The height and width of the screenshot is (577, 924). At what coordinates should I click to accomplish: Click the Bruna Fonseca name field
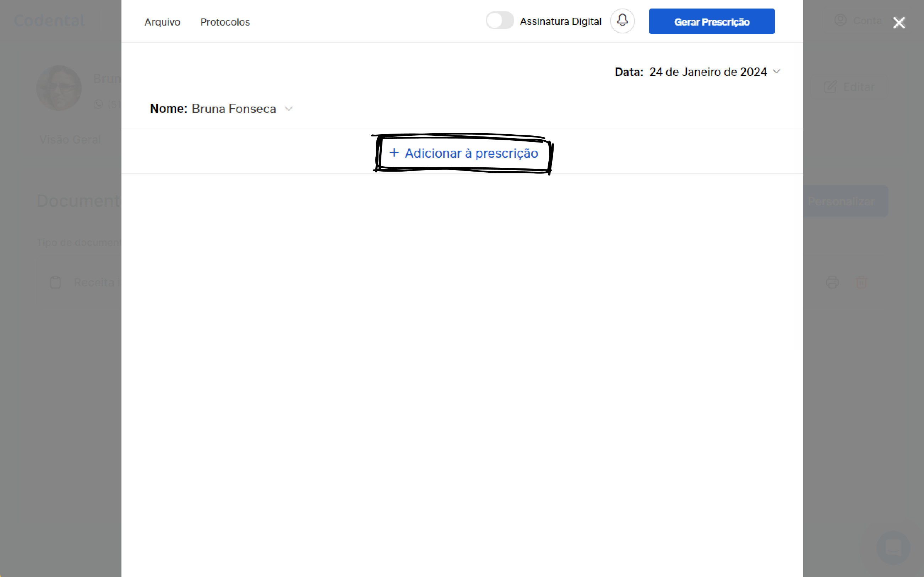(x=234, y=109)
